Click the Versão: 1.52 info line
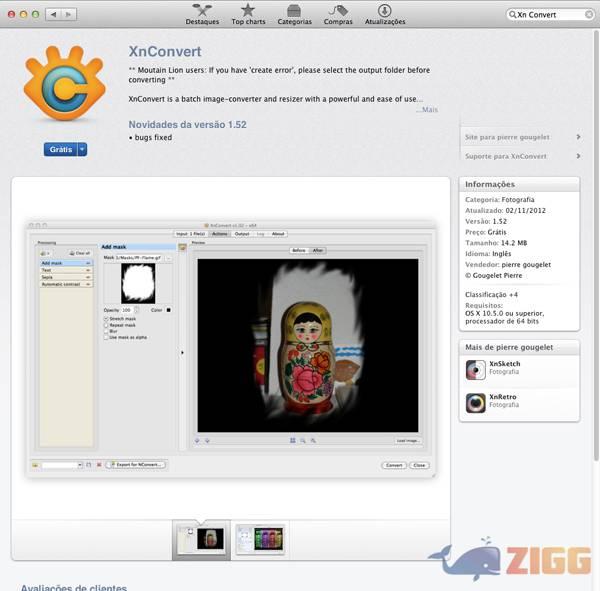The width and height of the screenshot is (600, 591). click(x=486, y=221)
